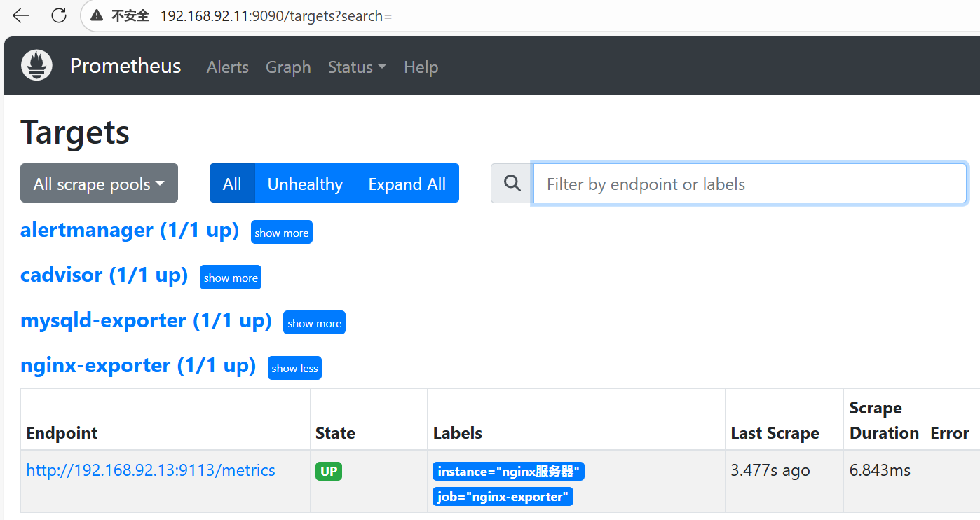Click the job="nginx-exporter" label badge
Image resolution: width=980 pixels, height=520 pixels.
503,497
